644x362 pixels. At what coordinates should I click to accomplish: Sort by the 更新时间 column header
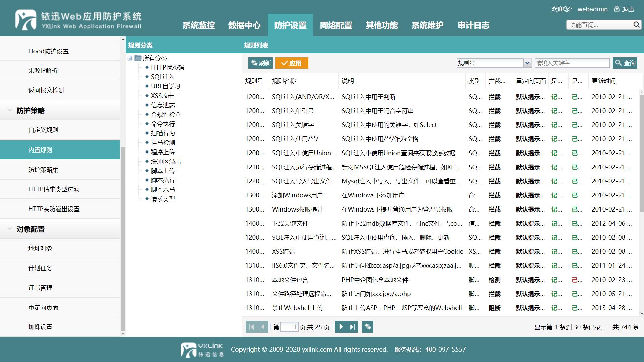(x=612, y=81)
